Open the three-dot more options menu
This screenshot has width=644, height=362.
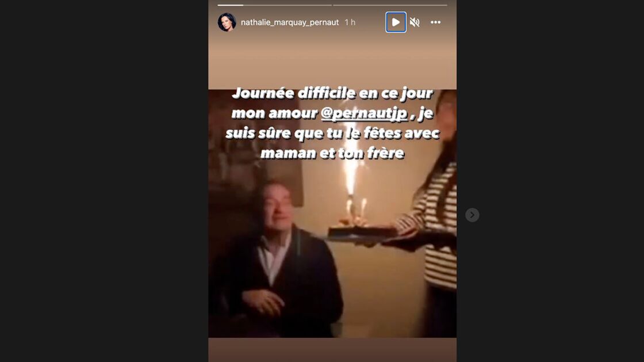pos(435,22)
